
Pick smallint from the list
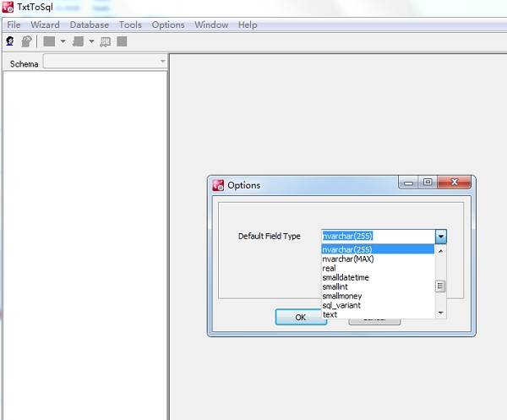[x=378, y=286]
